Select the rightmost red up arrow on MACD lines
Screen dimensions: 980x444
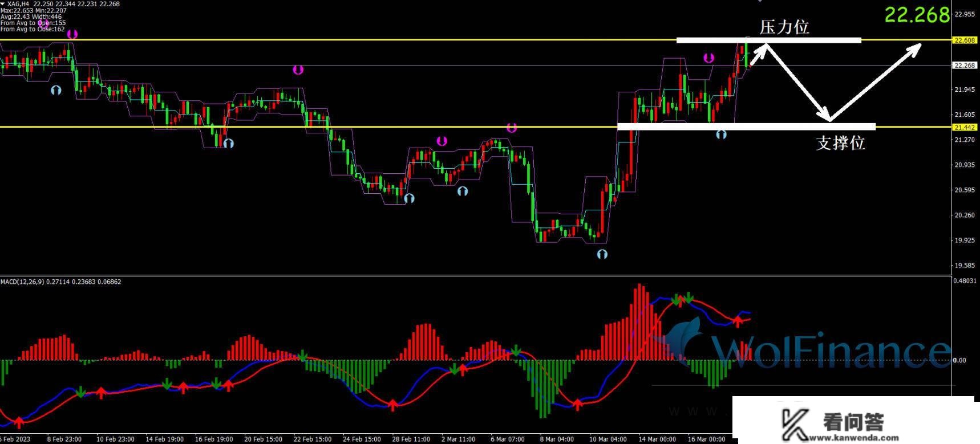coord(738,322)
